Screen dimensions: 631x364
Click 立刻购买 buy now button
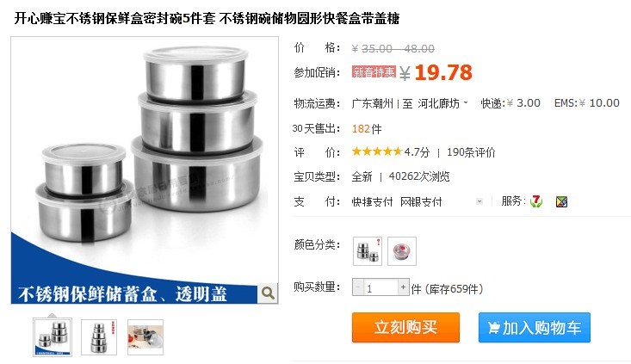(405, 327)
